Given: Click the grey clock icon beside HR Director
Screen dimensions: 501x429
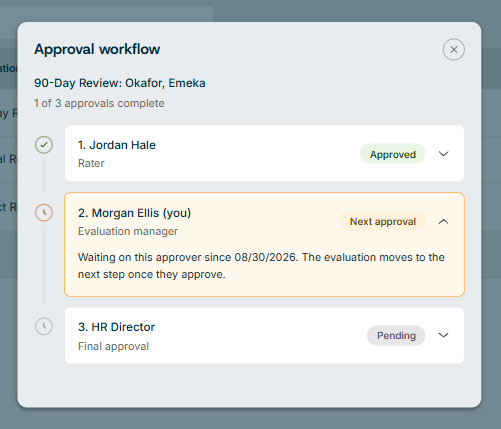Looking at the screenshot, I should click(44, 326).
